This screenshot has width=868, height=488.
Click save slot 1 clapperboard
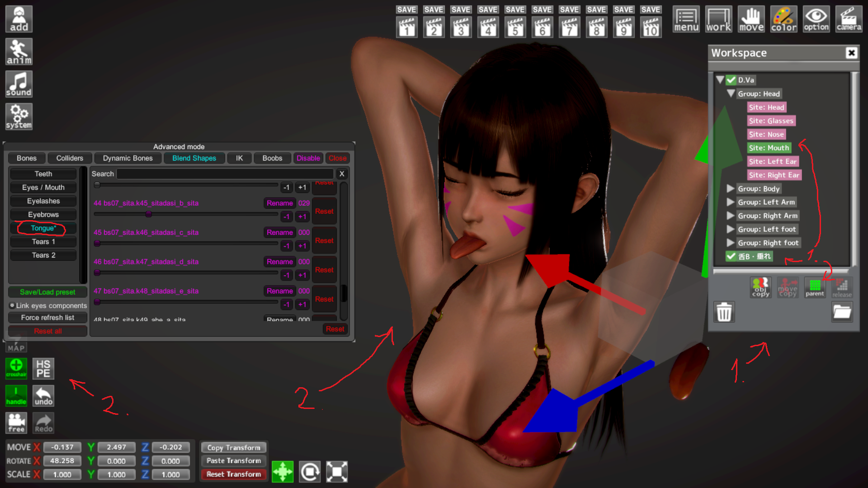click(407, 27)
